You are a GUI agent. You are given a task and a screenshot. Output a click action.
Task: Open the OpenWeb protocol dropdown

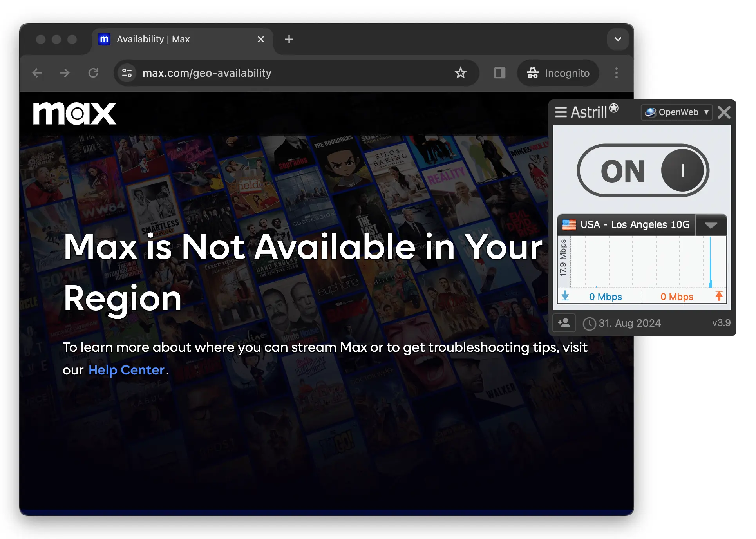[x=677, y=112]
